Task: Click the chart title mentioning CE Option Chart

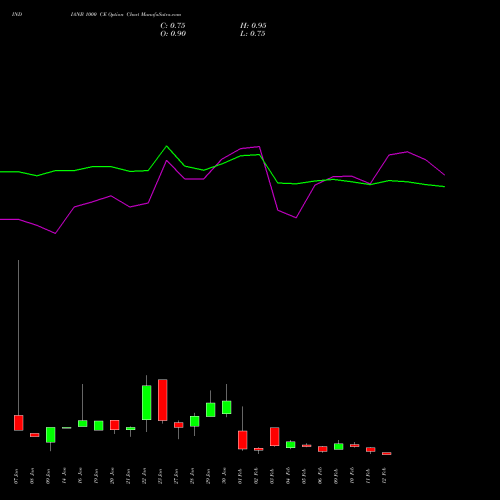Action: point(126,15)
